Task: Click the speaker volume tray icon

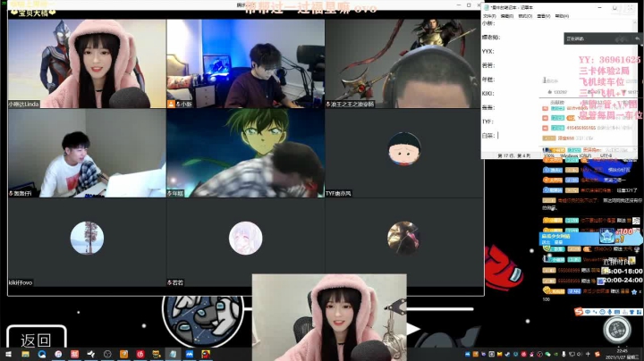Action: pos(580,354)
